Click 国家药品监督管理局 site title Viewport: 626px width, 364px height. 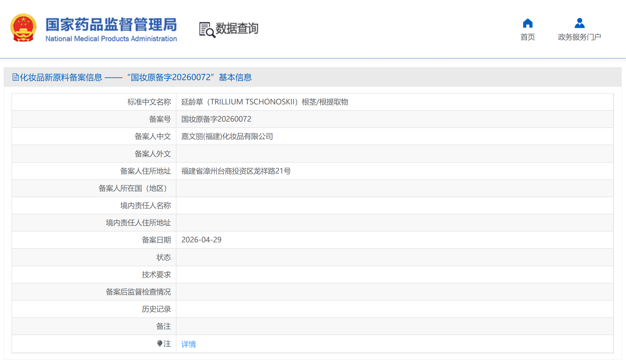111,25
